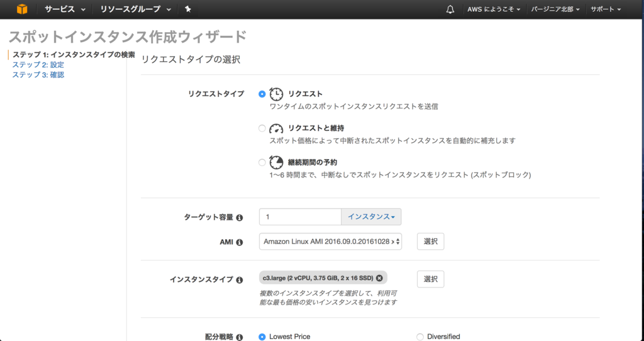Screen dimensions: 644x341
Task: Show info tooltip for AMI
Action: (x=240, y=242)
